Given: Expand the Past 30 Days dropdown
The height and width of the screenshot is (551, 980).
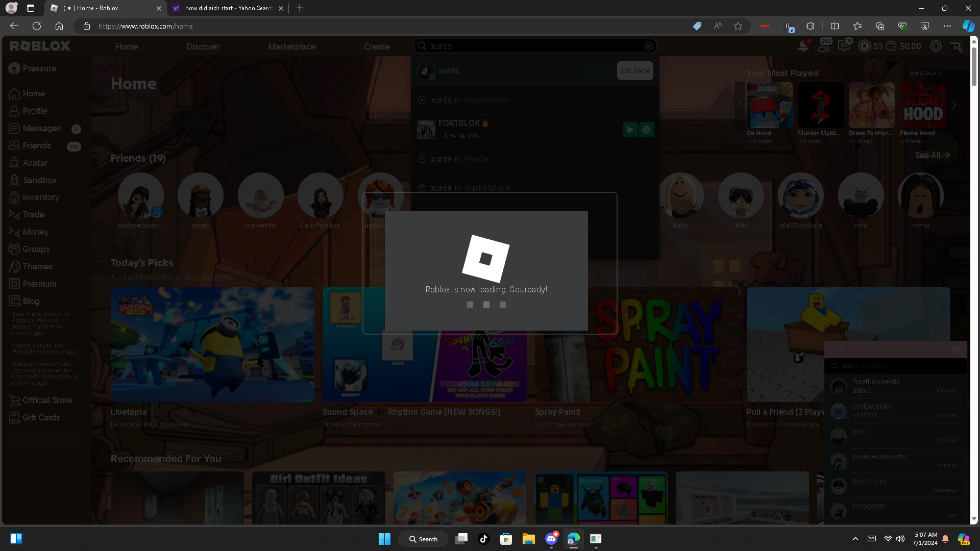Looking at the screenshot, I should (x=926, y=73).
